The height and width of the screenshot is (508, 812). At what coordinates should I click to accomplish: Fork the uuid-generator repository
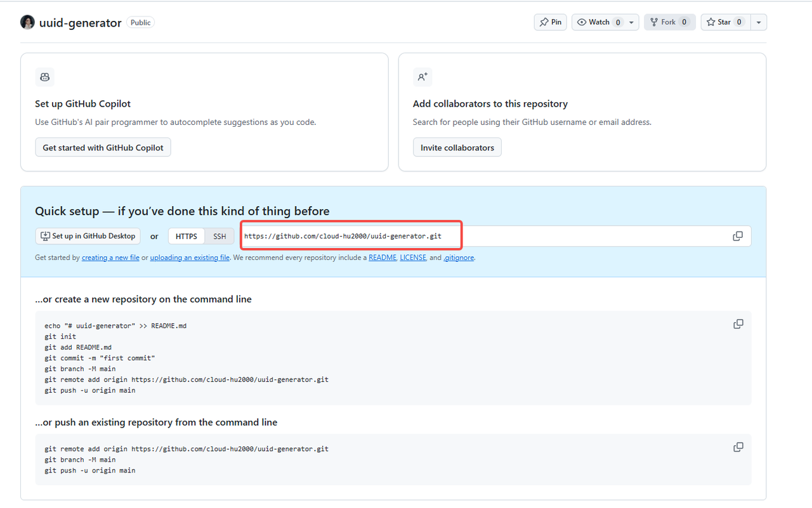[x=670, y=22]
